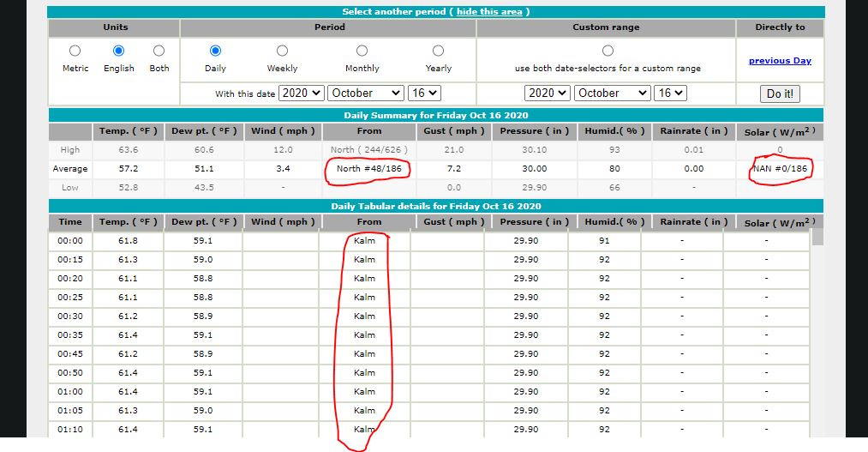Click the 'North ( 244/626 )' high cell

tap(368, 149)
